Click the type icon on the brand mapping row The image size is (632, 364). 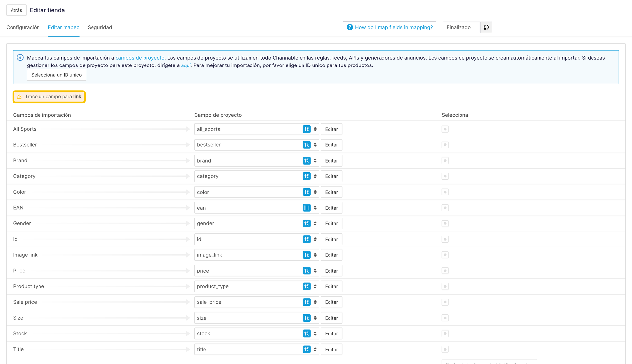pyautogui.click(x=307, y=160)
